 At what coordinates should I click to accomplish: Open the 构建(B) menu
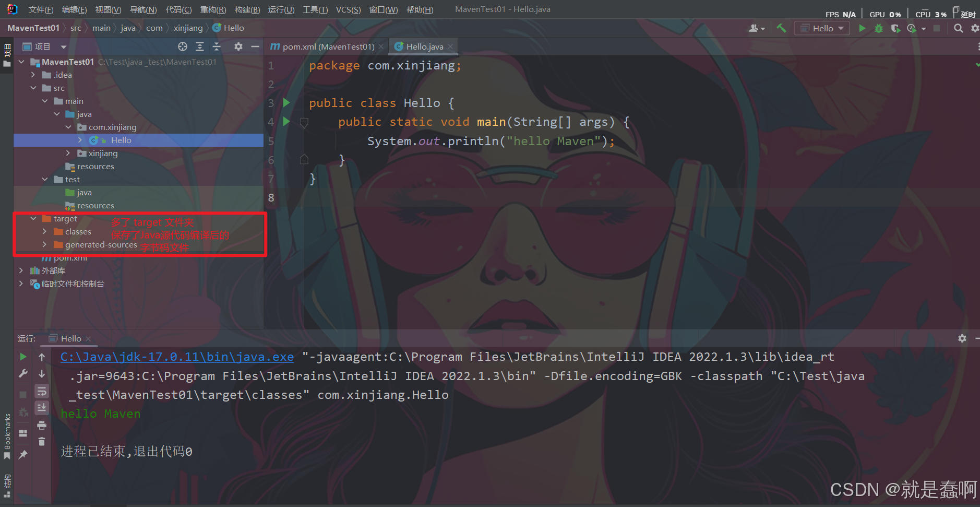pos(247,9)
